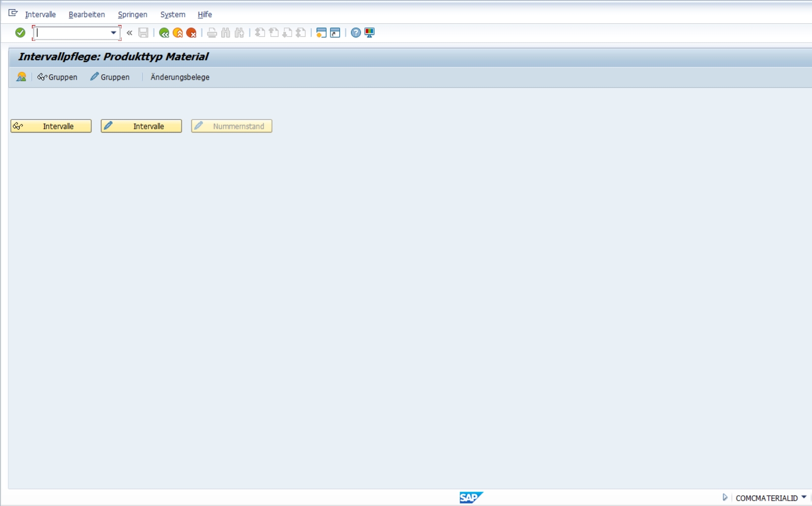Screen dimensions: 812x506
Task: Click the Next Page icon
Action: (x=287, y=33)
